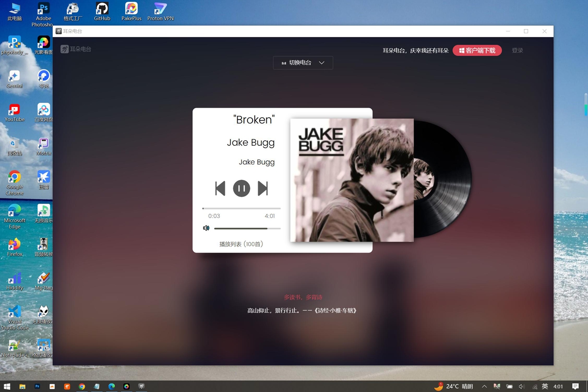Go back to the previous track
The width and height of the screenshot is (588, 392).
pos(220,188)
